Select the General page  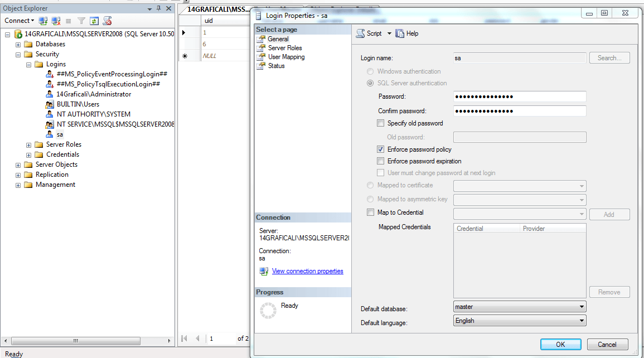[278, 39]
